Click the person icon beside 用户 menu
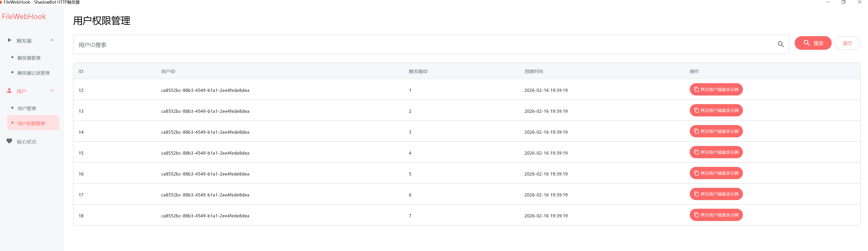This screenshot has width=868, height=251. pyautogui.click(x=10, y=91)
